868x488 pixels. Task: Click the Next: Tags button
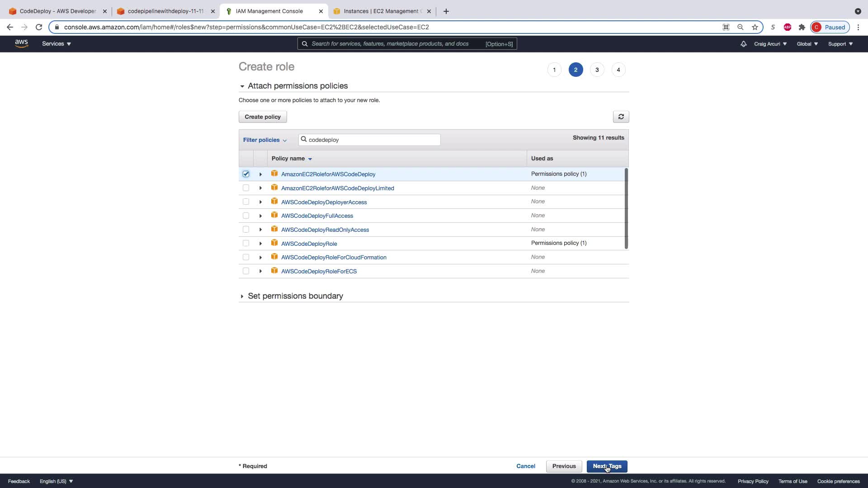coord(607,466)
